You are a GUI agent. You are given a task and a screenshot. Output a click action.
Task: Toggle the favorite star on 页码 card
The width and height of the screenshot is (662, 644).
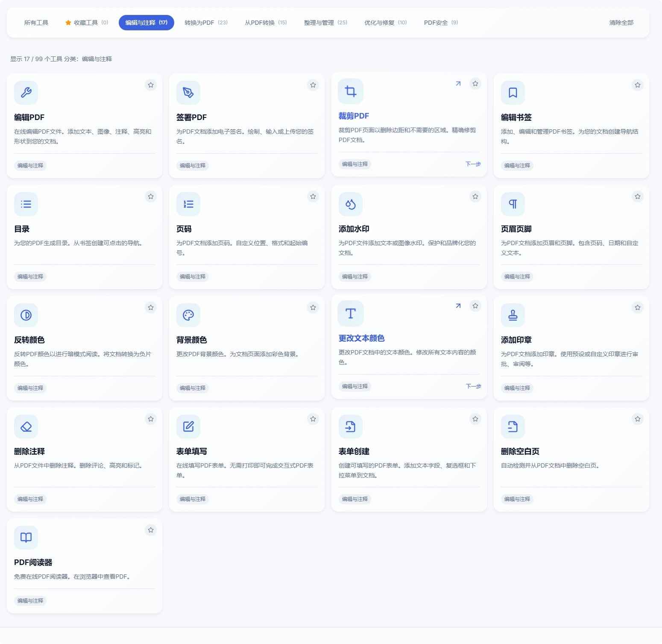[x=313, y=196]
